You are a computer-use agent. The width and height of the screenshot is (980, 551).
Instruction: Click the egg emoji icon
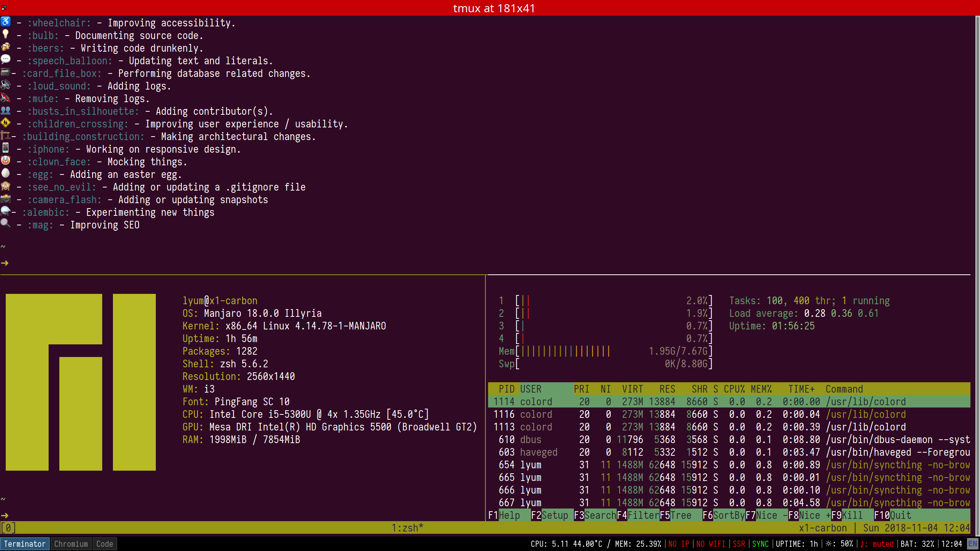5,173
